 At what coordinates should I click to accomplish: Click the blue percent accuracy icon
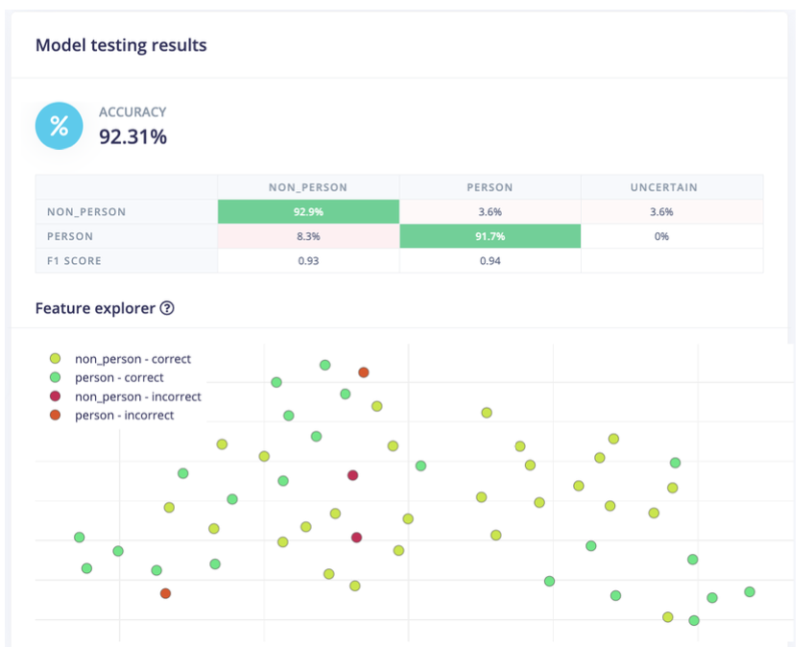click(60, 126)
